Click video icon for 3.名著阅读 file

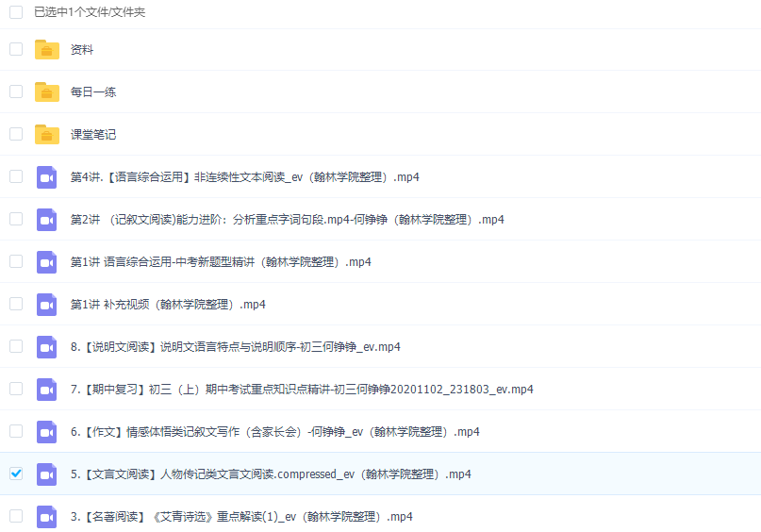click(x=46, y=517)
